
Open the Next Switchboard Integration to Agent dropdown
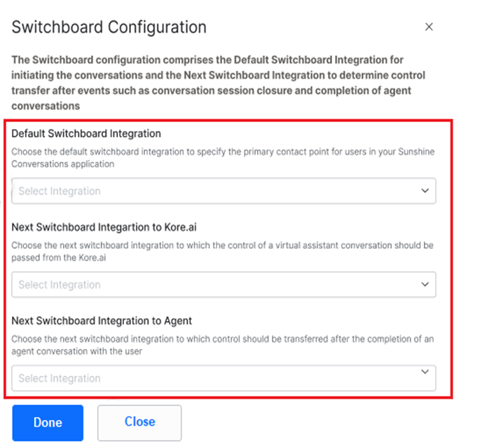click(224, 378)
